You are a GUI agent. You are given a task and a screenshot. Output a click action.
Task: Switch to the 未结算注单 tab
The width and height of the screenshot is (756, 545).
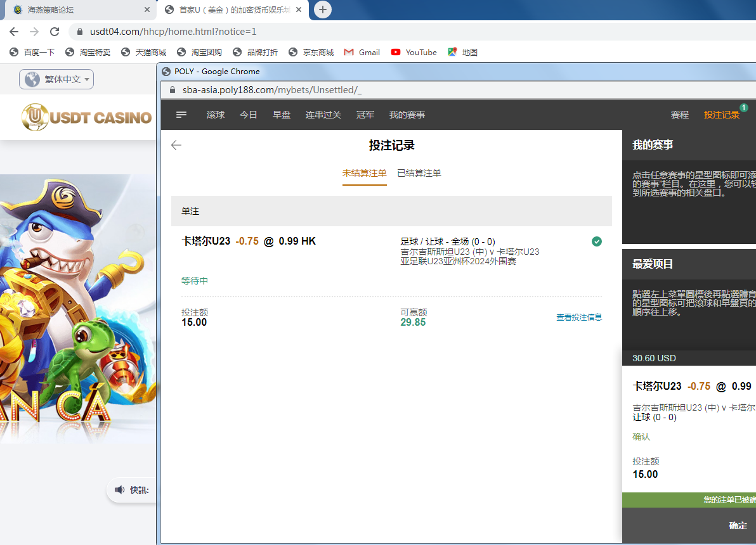pos(365,173)
